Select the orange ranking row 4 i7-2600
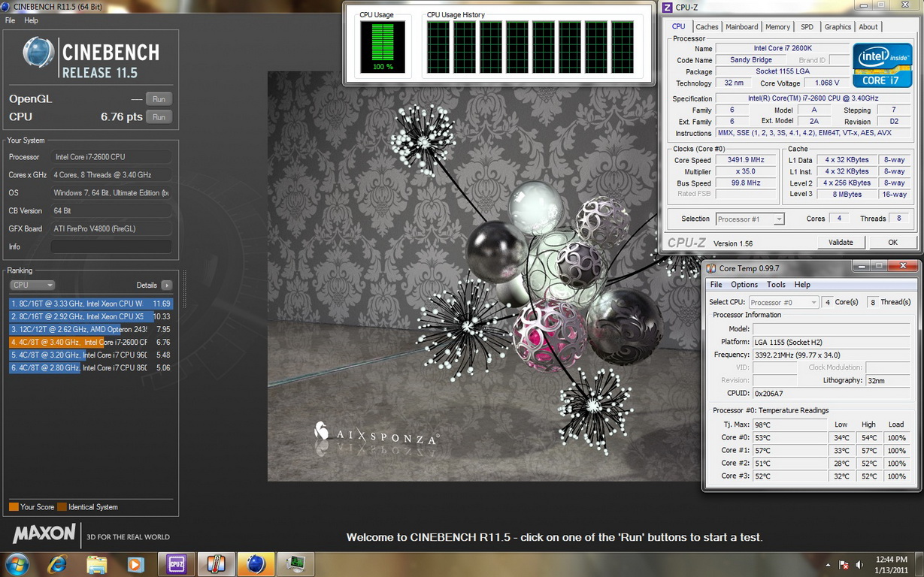The image size is (924, 577). coord(91,343)
